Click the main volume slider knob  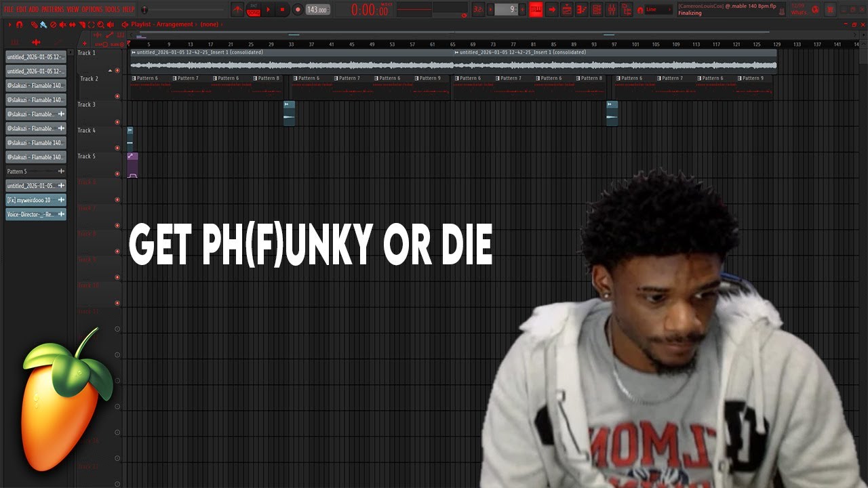click(x=144, y=9)
